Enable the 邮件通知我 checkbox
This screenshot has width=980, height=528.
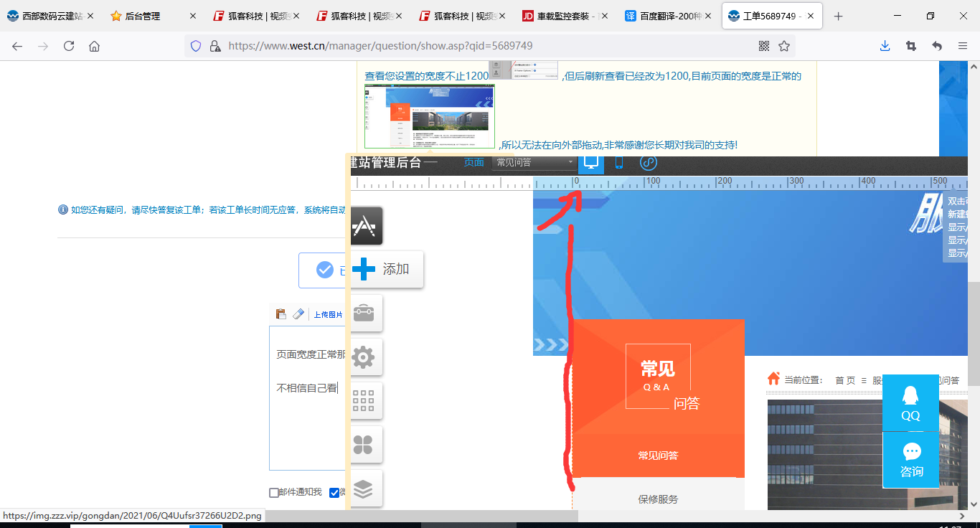[x=274, y=493]
